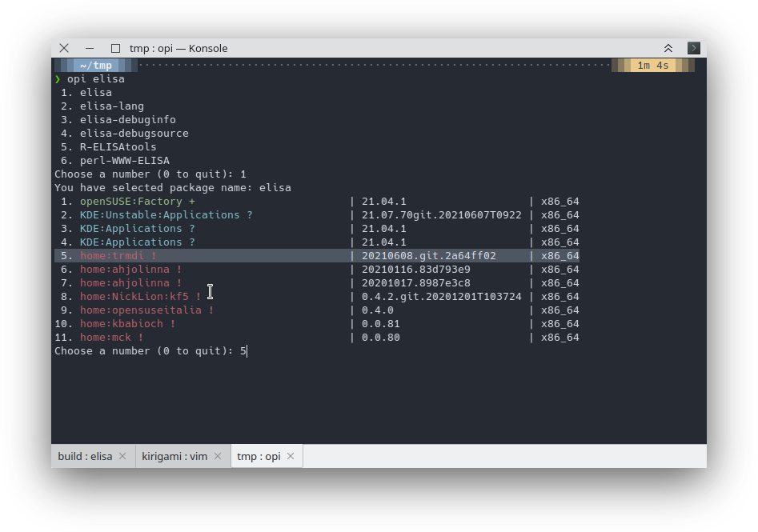Click version 0.4.2.git.20201201T103724

[441, 296]
